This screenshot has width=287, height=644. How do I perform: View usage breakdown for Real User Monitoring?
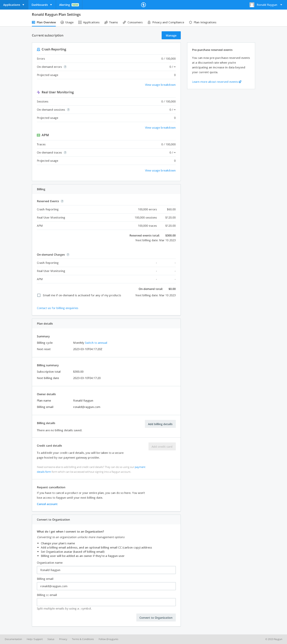(x=160, y=128)
